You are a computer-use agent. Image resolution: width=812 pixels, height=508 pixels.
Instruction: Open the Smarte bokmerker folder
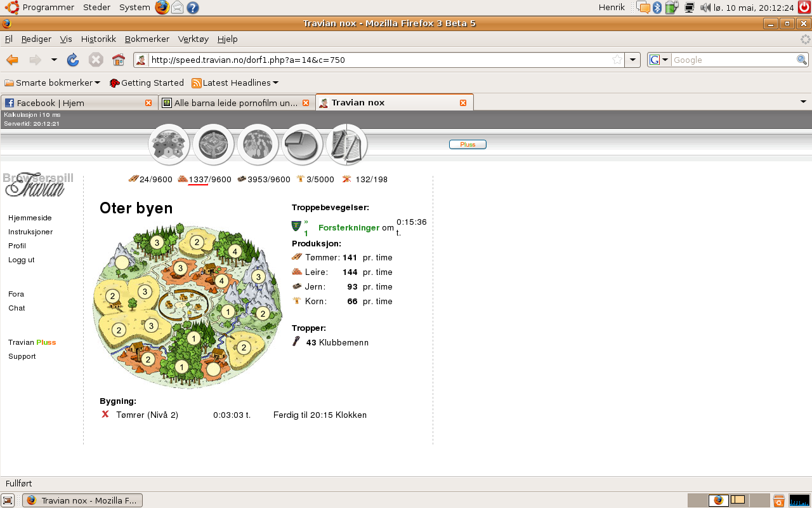click(52, 83)
